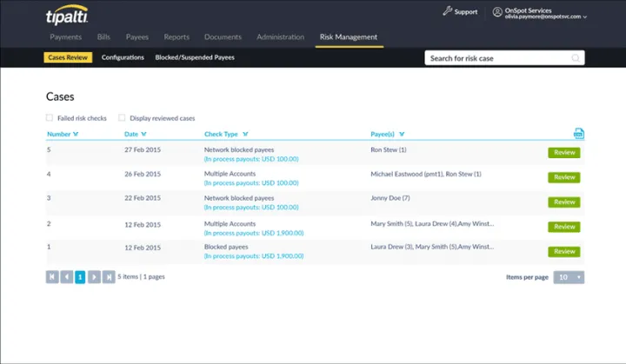Viewport: 626px width, 364px height.
Task: Enable the Failed risk checks checkbox
Action: 50,118
